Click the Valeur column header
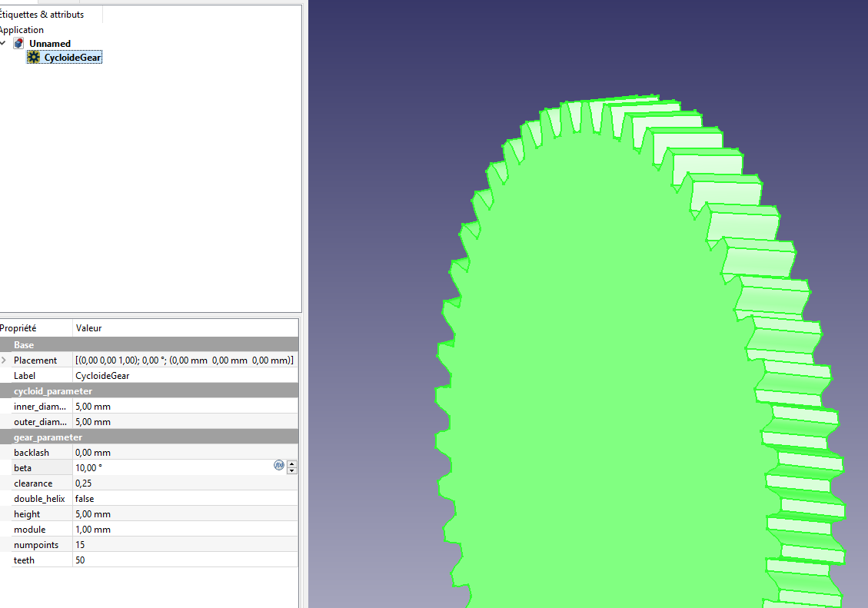Screen dimensions: 868x608 [89, 328]
